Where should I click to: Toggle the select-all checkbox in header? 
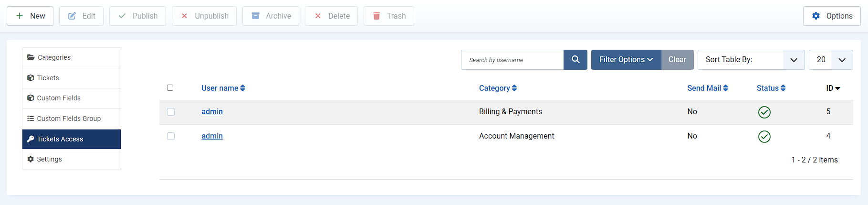coord(170,88)
